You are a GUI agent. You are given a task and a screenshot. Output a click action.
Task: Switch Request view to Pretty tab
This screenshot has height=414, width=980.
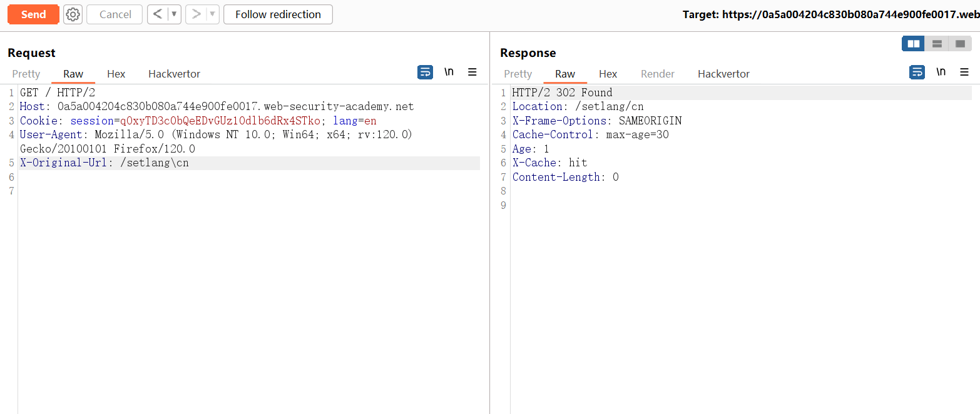point(26,74)
